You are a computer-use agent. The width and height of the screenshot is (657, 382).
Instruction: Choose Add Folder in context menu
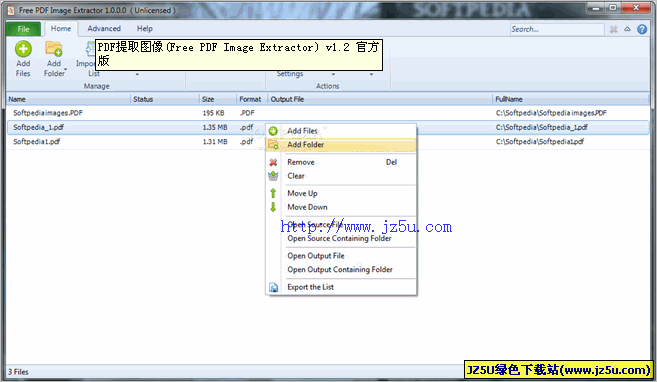(341, 145)
